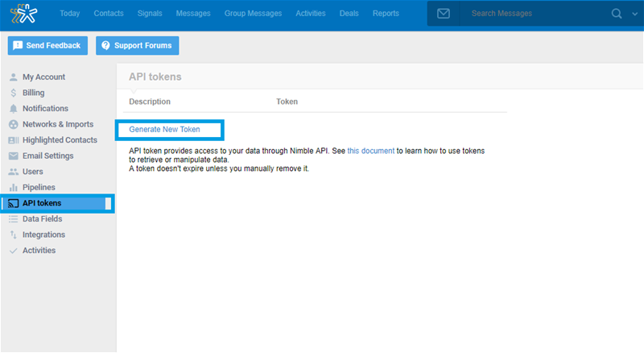This screenshot has width=644, height=353.
Task: Select My Account in sidebar
Action: 43,77
